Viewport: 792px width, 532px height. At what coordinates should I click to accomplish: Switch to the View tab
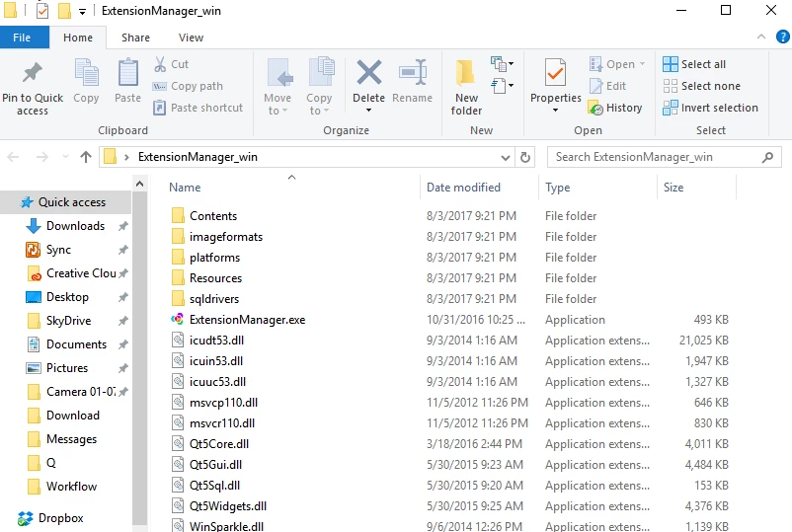click(x=191, y=38)
